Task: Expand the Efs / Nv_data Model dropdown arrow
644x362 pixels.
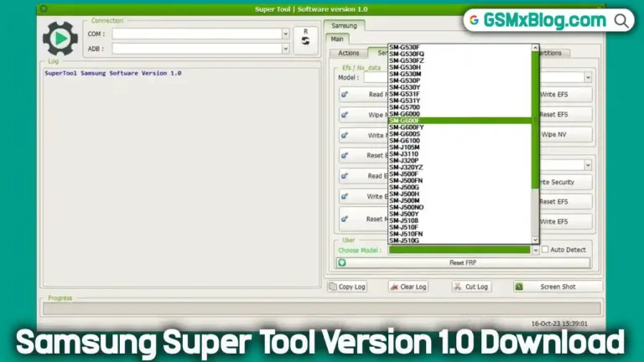Action: [588, 77]
